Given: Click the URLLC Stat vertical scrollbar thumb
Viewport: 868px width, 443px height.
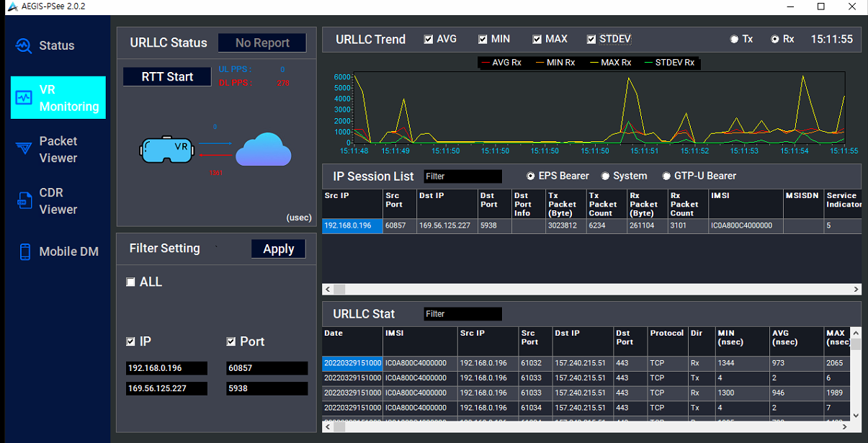Looking at the screenshot, I should [x=856, y=344].
